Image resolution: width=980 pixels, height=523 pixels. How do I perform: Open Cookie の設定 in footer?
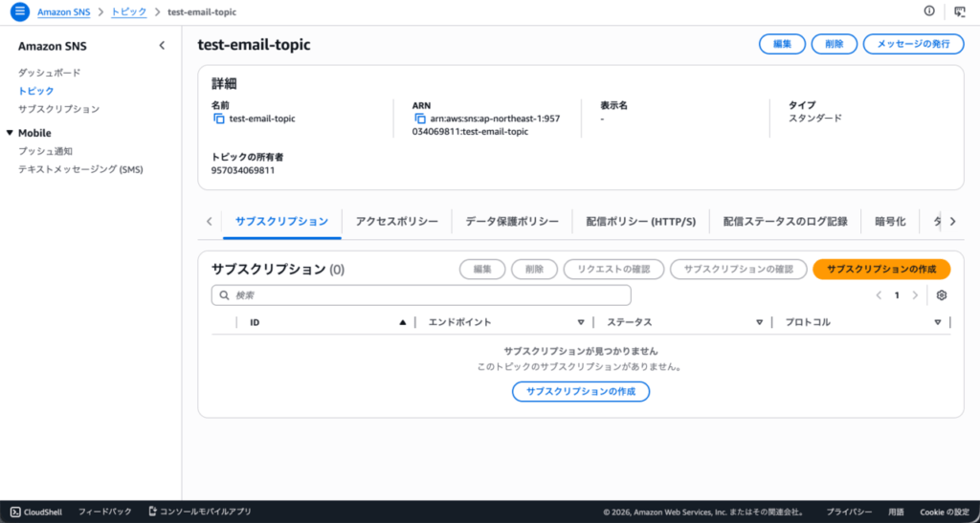(x=945, y=512)
